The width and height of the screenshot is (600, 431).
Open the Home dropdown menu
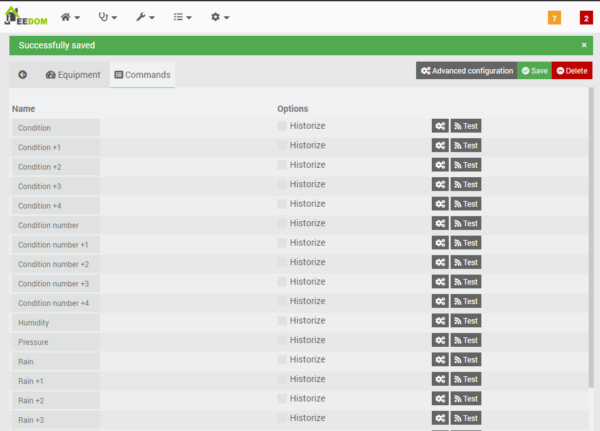[x=70, y=17]
